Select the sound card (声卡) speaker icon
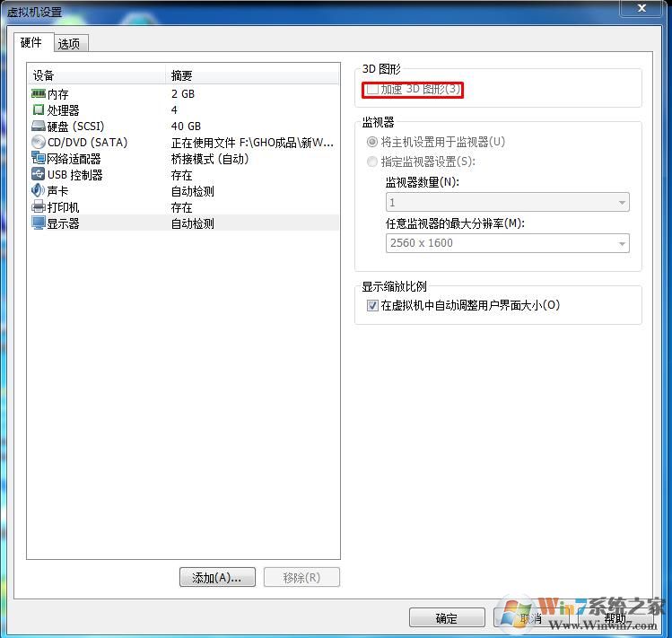Viewport: 672px width, 638px height. 39,190
